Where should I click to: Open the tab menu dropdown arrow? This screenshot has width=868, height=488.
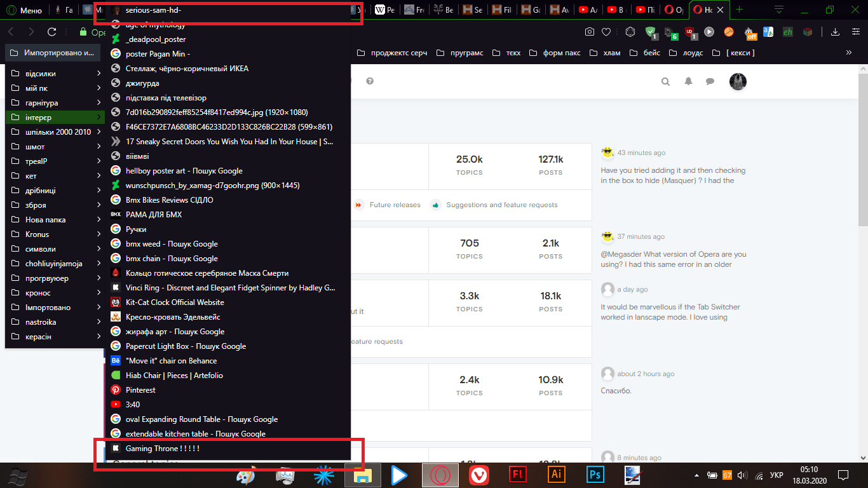pos(778,10)
